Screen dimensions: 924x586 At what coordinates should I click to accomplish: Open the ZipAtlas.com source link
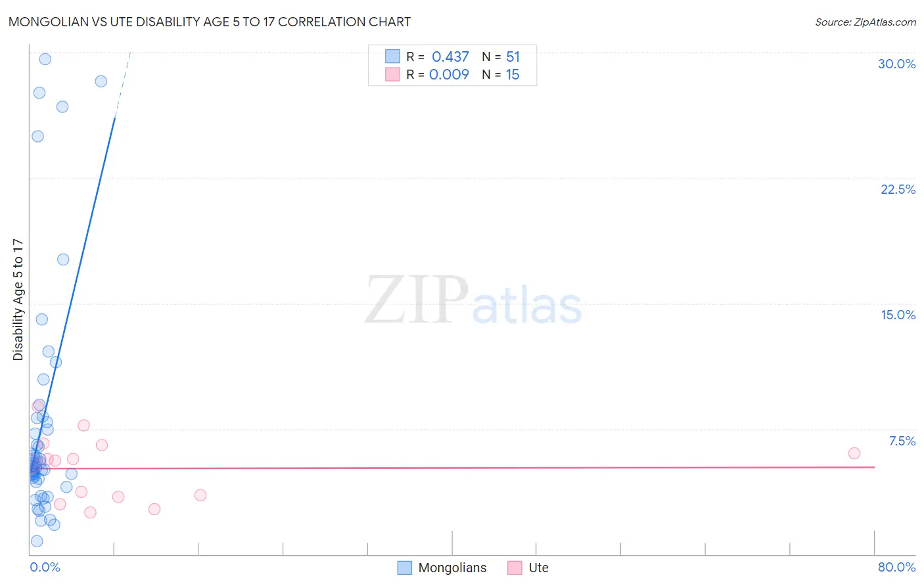(x=866, y=22)
